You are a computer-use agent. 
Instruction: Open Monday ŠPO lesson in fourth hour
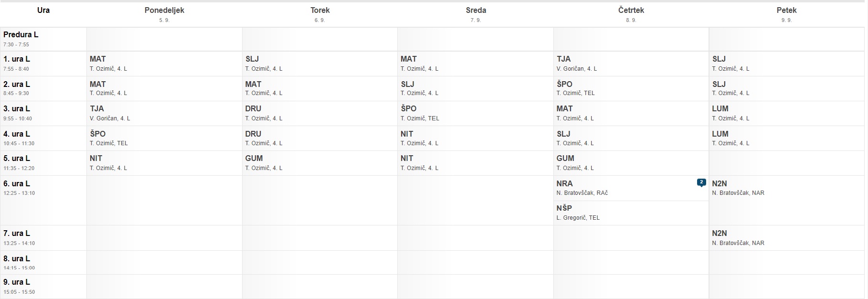point(164,138)
